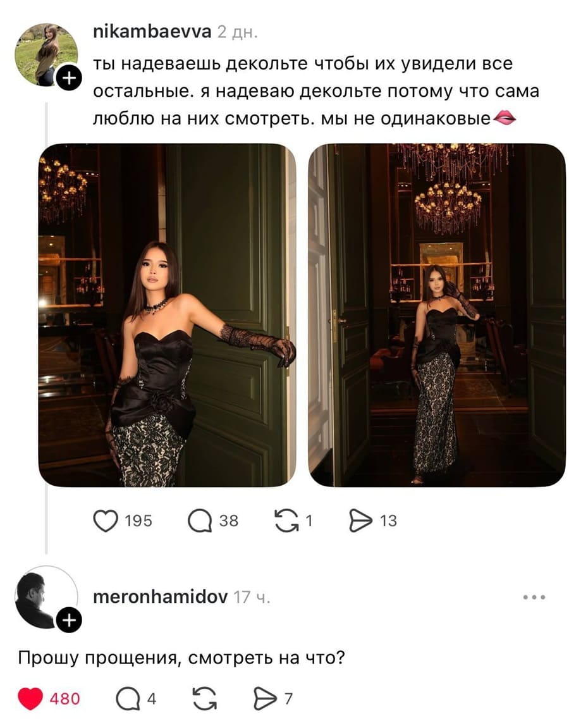Image resolution: width=569 pixels, height=728 pixels.
Task: Follow nikambaevva using the plus badge
Action: pyautogui.click(x=69, y=78)
